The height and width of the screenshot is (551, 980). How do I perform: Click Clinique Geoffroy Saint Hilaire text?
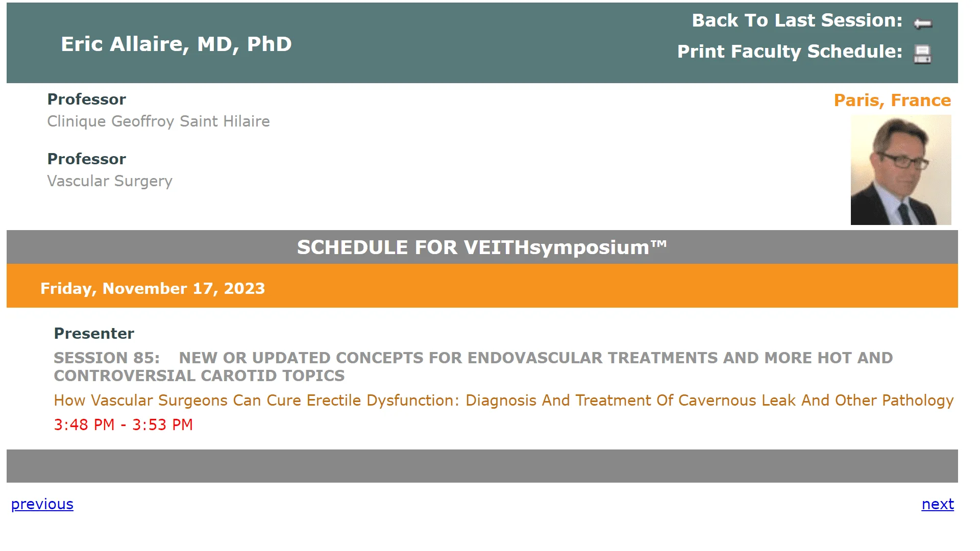coord(158,121)
